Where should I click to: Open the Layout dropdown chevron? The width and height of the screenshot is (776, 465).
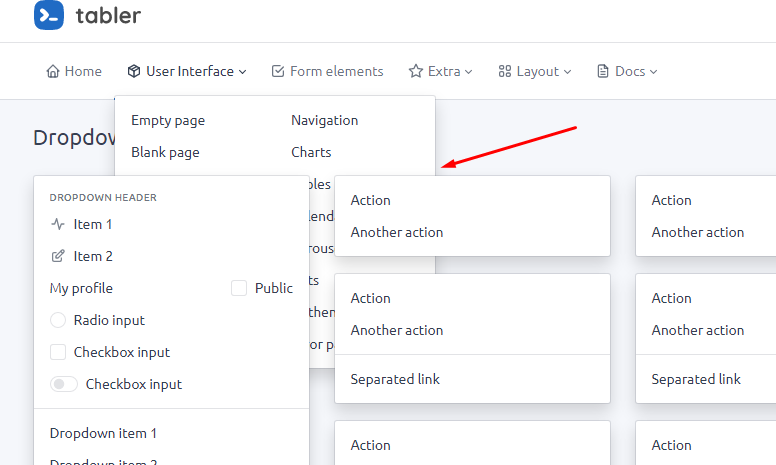click(567, 72)
